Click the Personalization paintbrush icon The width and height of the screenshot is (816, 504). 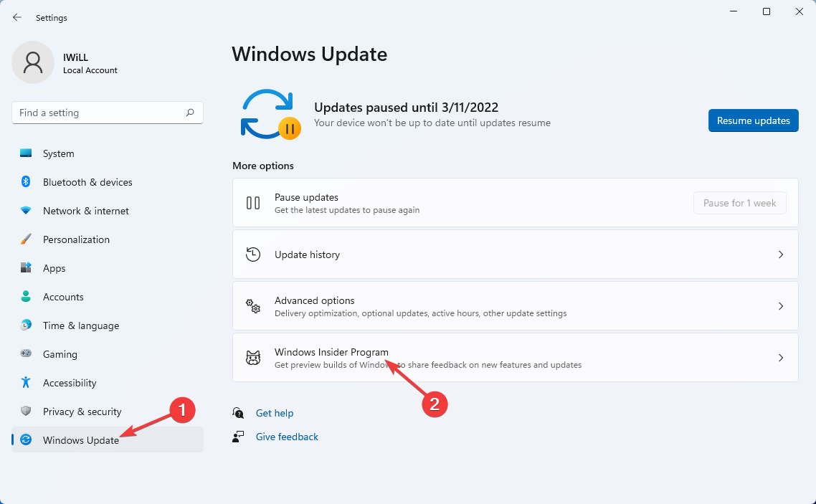click(x=26, y=239)
